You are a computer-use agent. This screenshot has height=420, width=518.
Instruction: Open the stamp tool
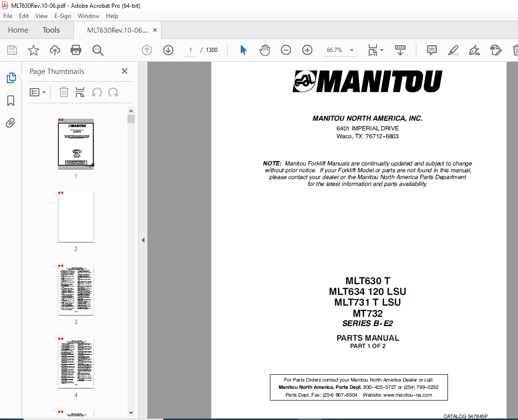496,50
